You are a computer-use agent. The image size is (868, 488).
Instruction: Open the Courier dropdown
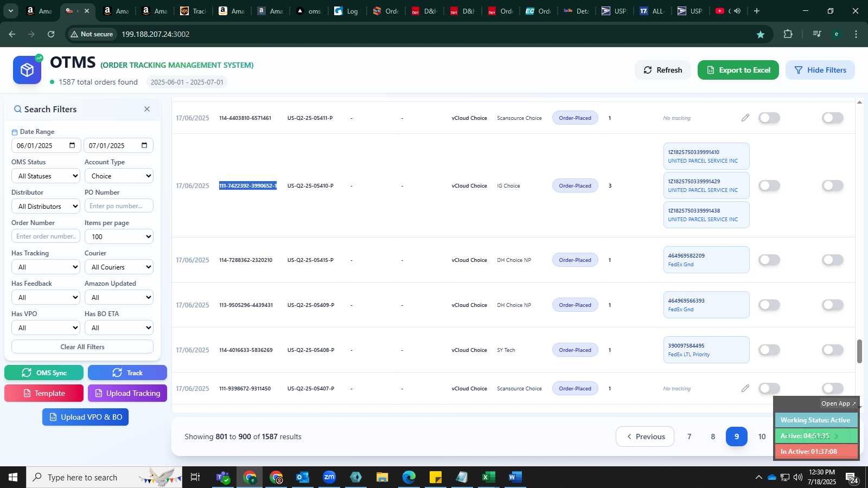click(x=119, y=267)
